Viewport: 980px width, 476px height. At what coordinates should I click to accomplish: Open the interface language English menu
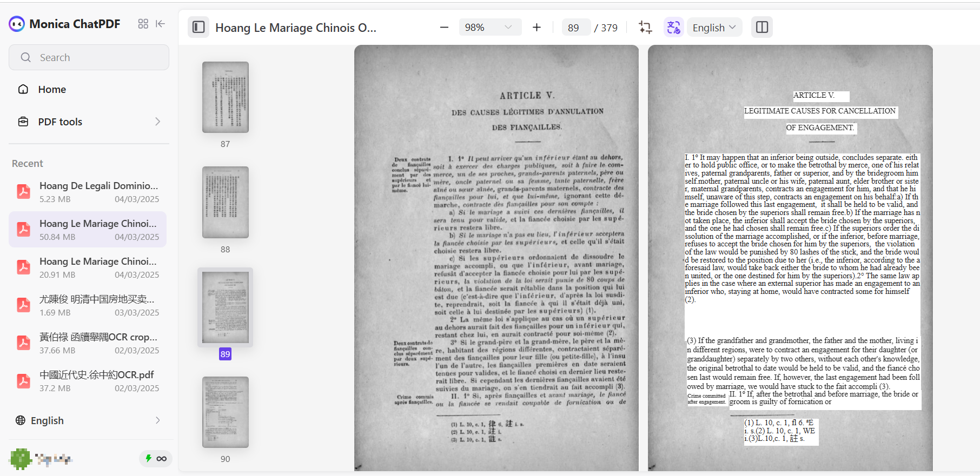[x=89, y=420]
